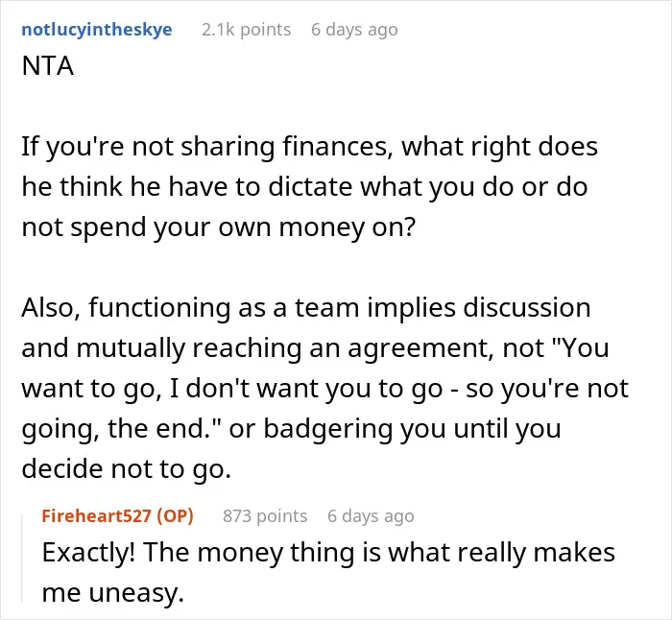Click the line "and mutually reaching an agreement"
The width and height of the screenshot is (672, 620).
tap(315, 348)
